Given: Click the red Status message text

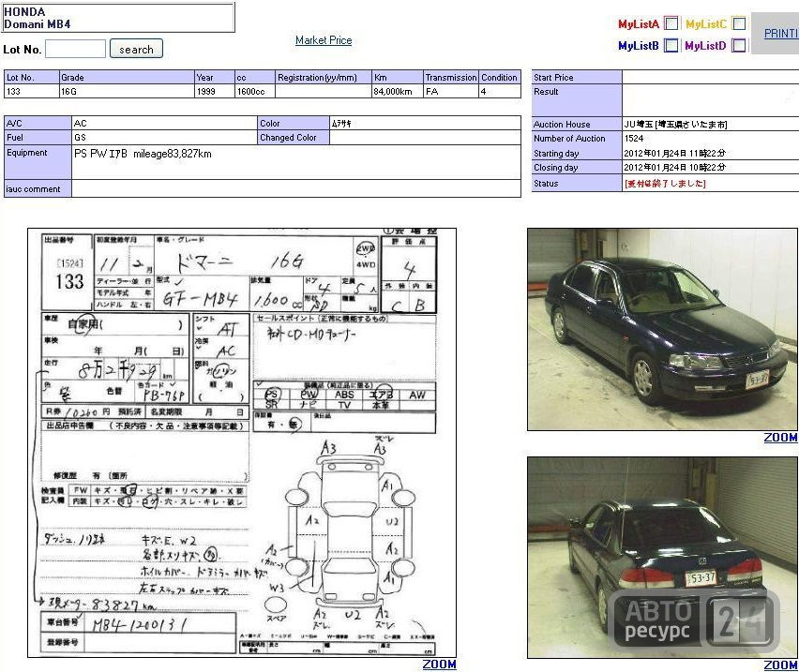Looking at the screenshot, I should pos(665,184).
